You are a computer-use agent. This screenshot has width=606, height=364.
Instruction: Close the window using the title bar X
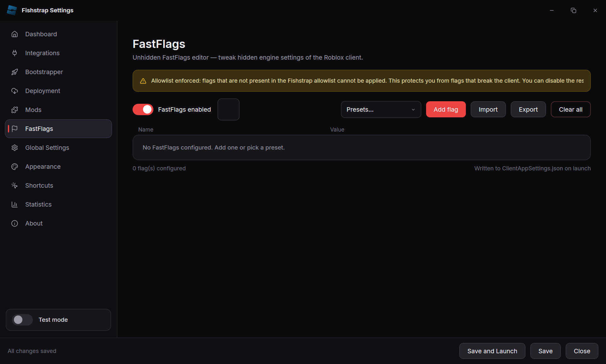click(x=595, y=10)
